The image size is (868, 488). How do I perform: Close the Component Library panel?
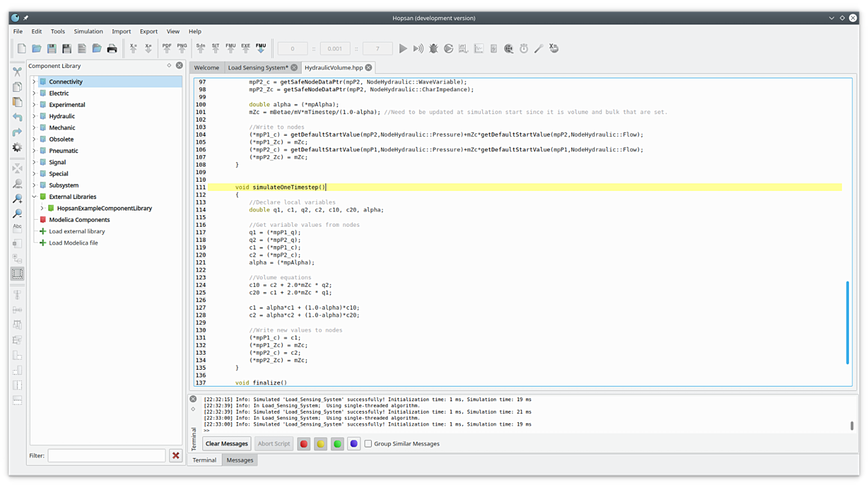click(x=179, y=66)
